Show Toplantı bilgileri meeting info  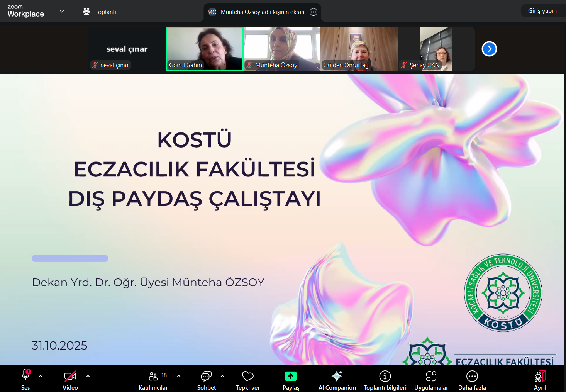(385, 380)
